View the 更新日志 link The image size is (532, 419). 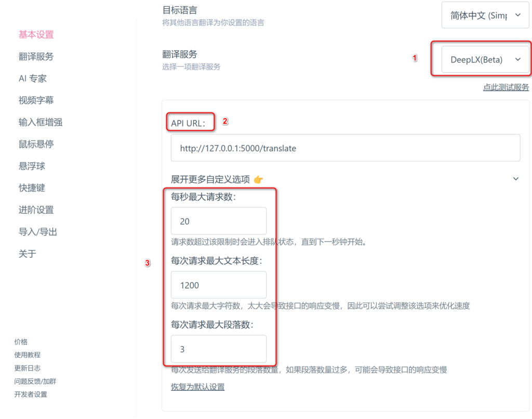coord(27,368)
